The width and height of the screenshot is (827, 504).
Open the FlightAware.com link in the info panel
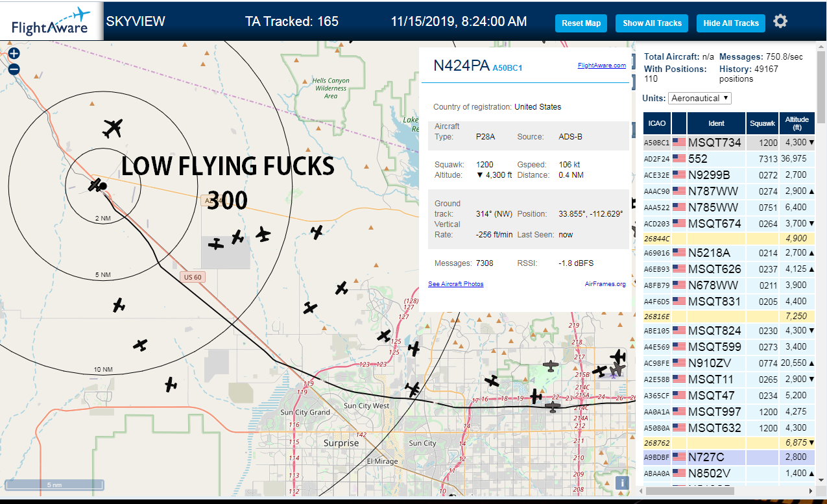(x=602, y=66)
